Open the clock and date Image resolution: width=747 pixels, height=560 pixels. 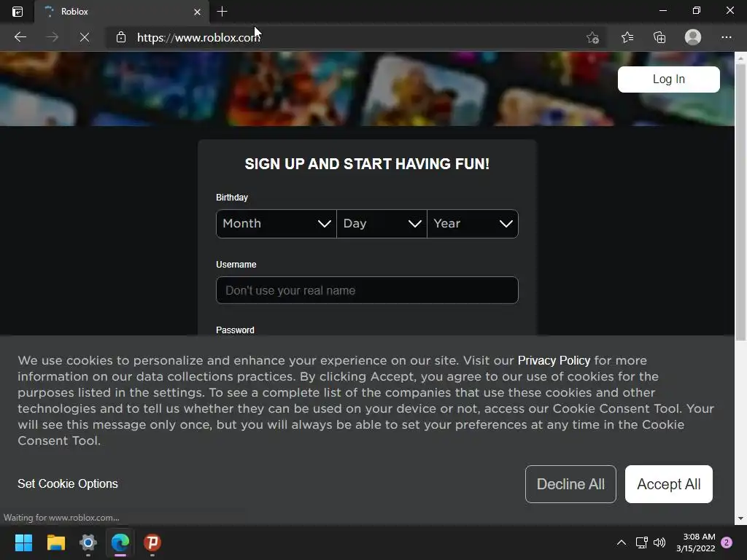pyautogui.click(x=695, y=542)
